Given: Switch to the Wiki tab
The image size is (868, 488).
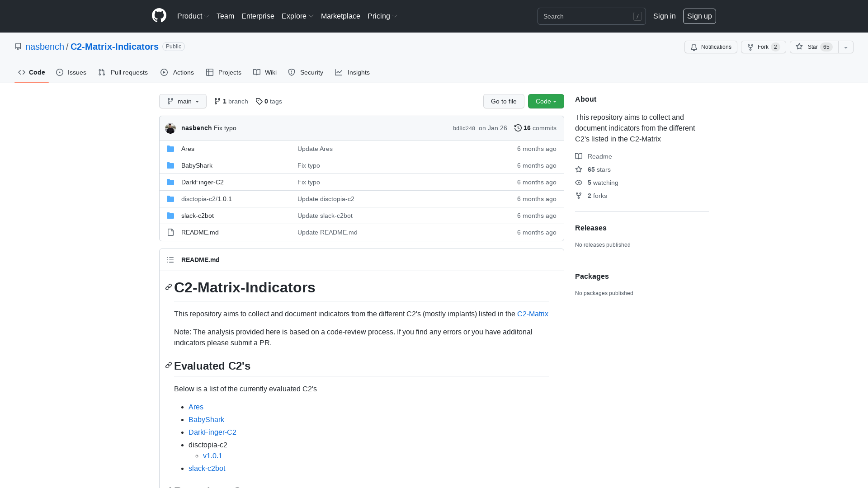Looking at the screenshot, I should tap(265, 72).
